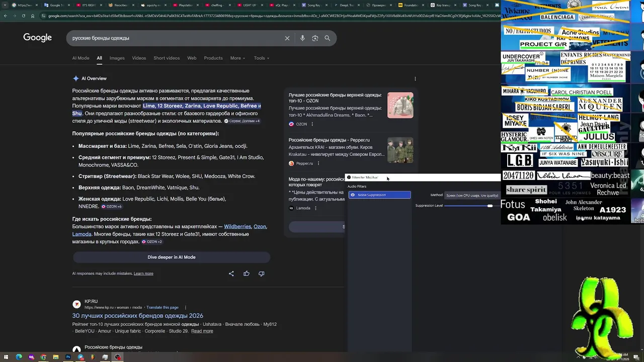644x362 pixels.
Task: Open Chrome from taskbar
Action: click(43, 357)
